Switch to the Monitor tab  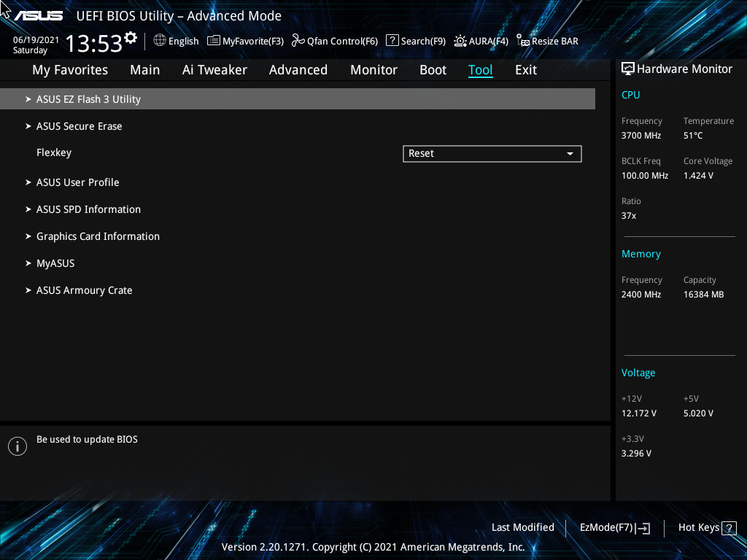click(373, 69)
